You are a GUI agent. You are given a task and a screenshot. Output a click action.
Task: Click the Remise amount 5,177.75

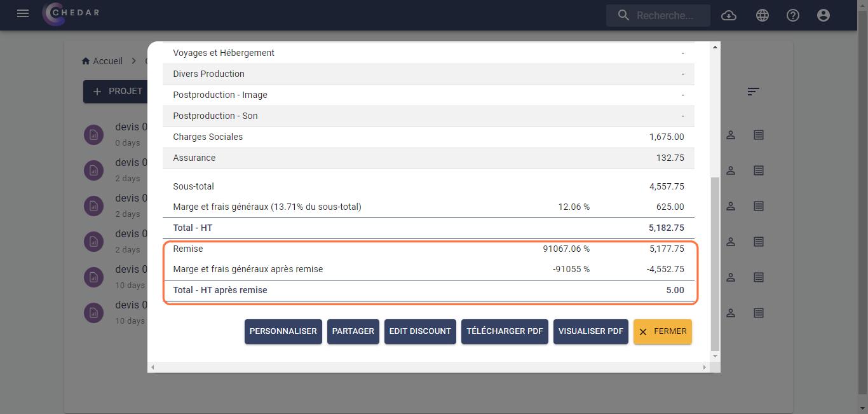pyautogui.click(x=667, y=249)
